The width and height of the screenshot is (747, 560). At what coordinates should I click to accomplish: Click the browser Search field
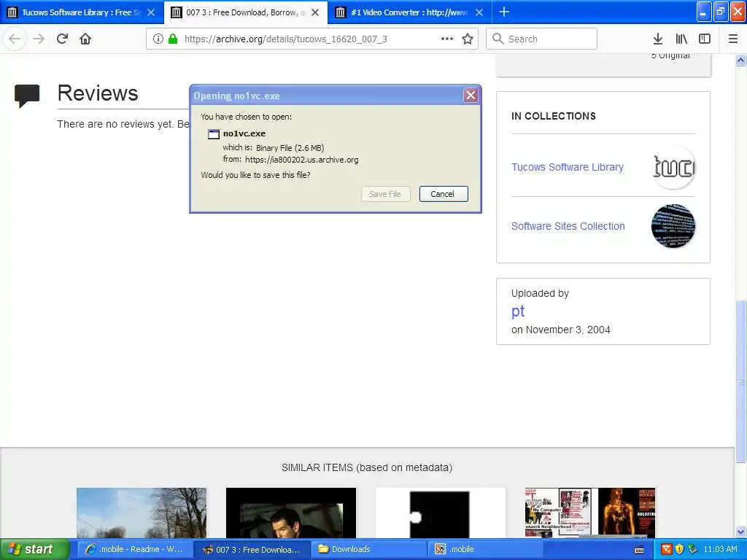[x=541, y=39]
